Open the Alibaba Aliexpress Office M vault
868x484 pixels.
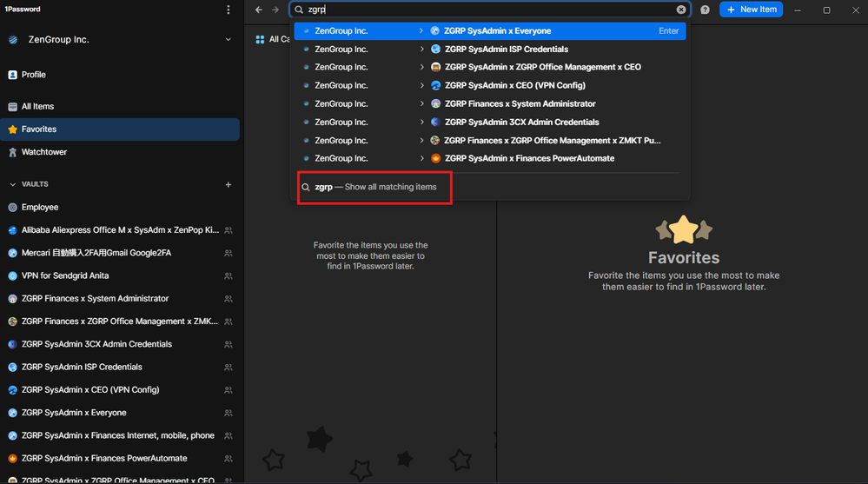pos(120,229)
